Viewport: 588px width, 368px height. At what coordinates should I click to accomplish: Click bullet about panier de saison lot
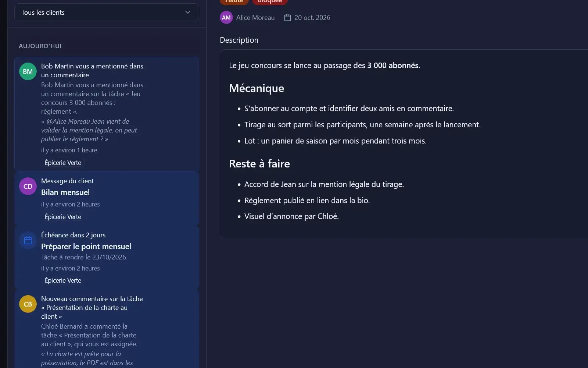(335, 141)
